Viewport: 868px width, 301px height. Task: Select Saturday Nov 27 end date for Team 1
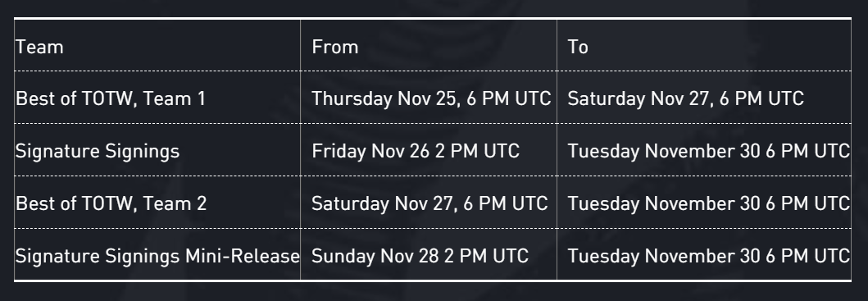click(703, 98)
